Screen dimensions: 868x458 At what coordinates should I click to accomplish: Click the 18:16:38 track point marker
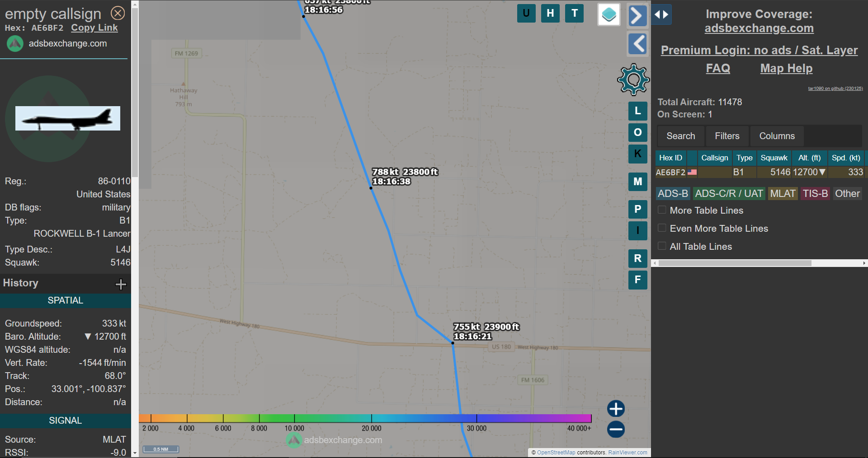[371, 188]
